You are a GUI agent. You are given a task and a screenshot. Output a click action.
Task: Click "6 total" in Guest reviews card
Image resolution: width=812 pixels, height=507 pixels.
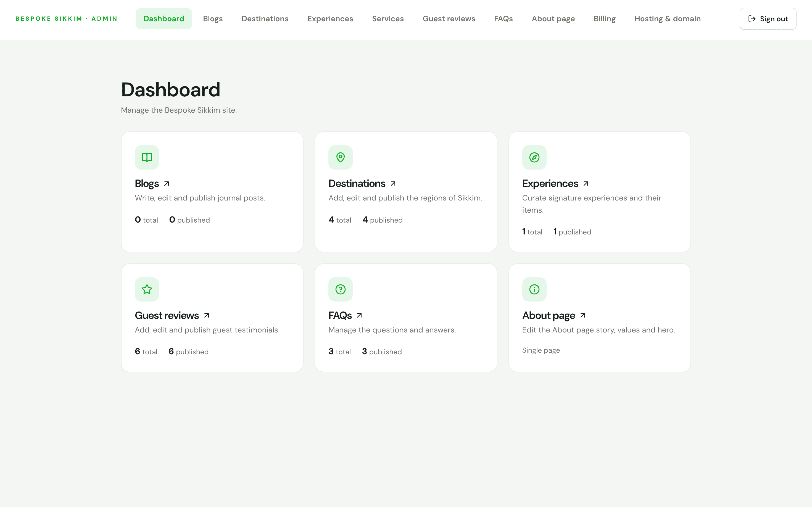pyautogui.click(x=146, y=352)
